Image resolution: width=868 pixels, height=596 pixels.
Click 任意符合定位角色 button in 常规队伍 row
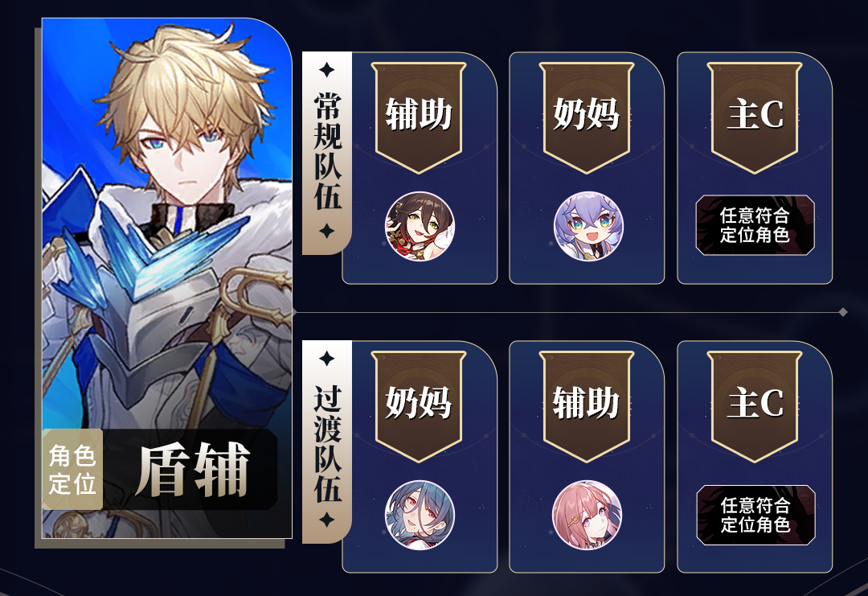(755, 225)
